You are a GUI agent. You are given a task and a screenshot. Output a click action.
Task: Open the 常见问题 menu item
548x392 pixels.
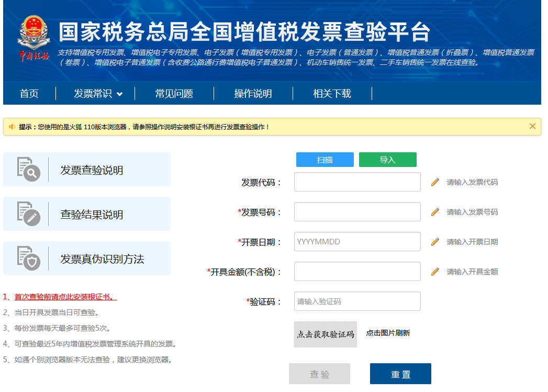point(174,94)
